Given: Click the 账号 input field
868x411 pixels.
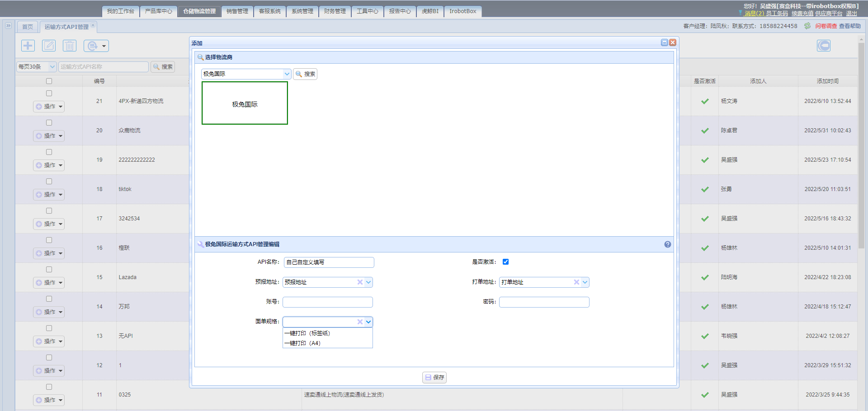Looking at the screenshot, I should 328,302.
